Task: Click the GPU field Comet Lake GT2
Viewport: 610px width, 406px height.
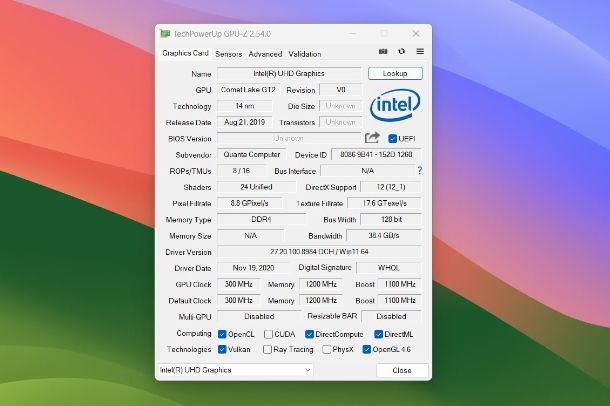Action: 248,90
